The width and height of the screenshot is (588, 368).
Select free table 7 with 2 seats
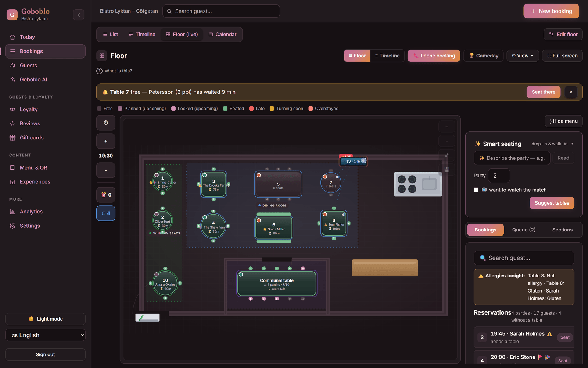click(331, 184)
